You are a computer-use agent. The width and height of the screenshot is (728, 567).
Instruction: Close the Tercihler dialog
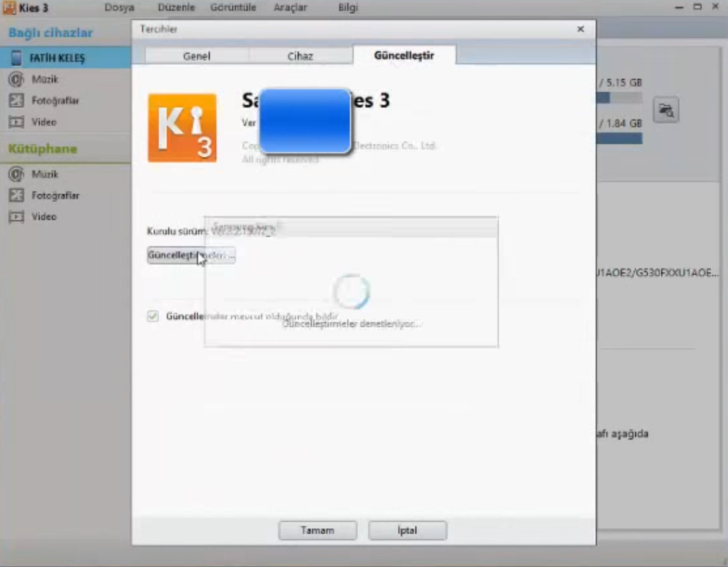point(581,29)
